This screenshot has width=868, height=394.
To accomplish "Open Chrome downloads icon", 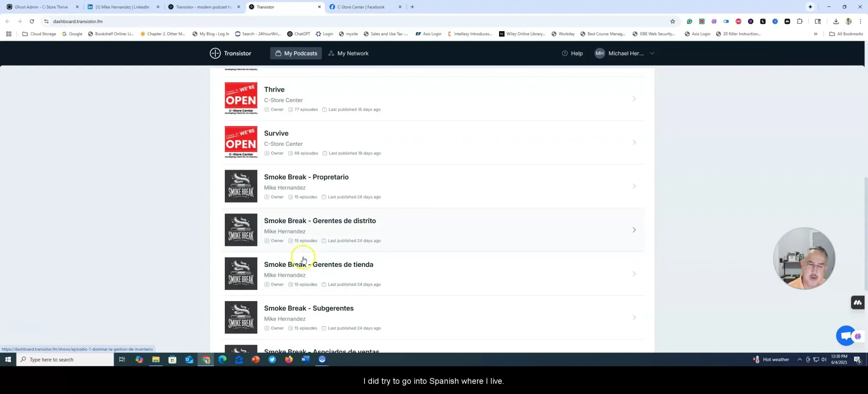I will pos(836,21).
